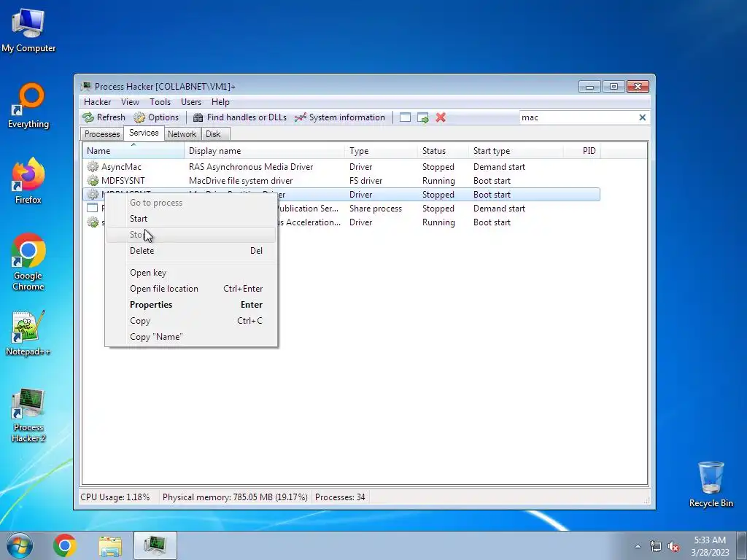
Task: Click Chrome in the taskbar
Action: click(65, 545)
